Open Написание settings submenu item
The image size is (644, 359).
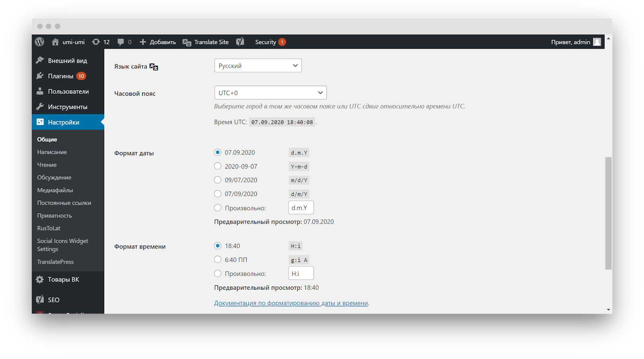point(52,152)
